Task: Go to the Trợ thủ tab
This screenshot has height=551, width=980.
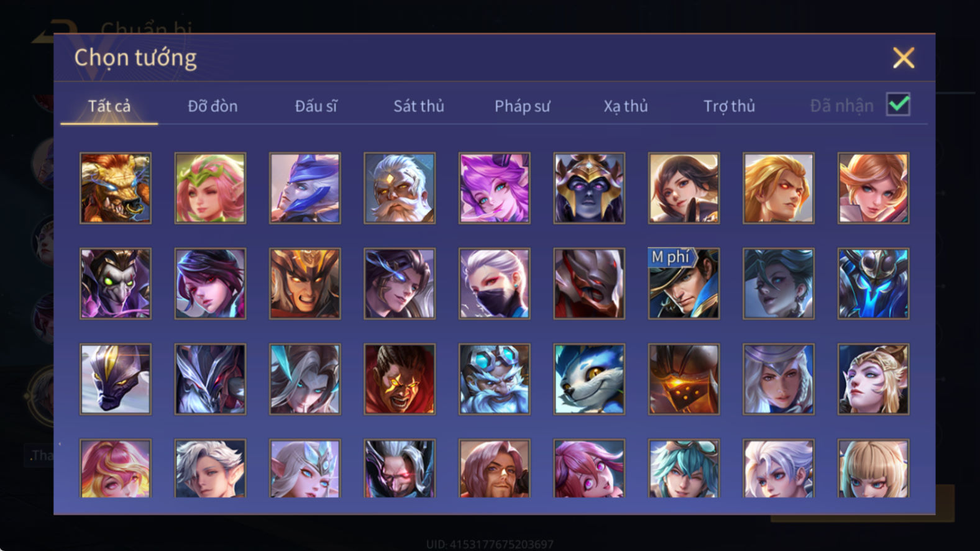Action: (x=729, y=106)
